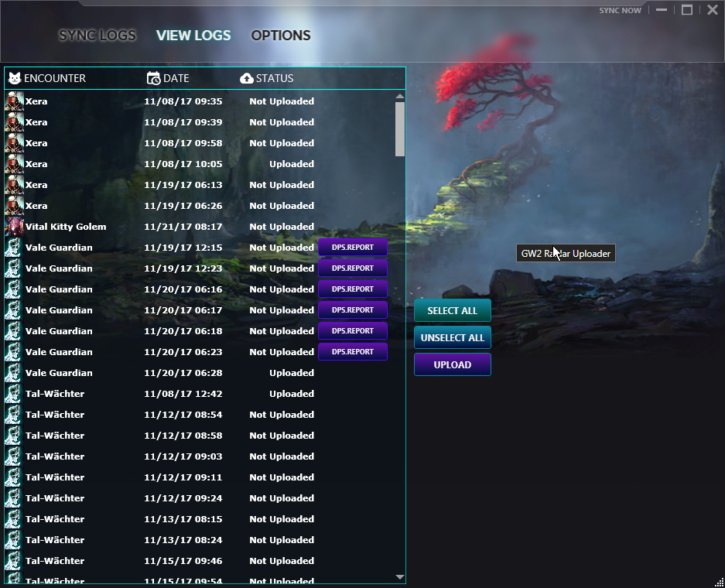Click Tal-Wächter icon for 11/13/17 08:15
725x588 pixels.
tap(14, 518)
